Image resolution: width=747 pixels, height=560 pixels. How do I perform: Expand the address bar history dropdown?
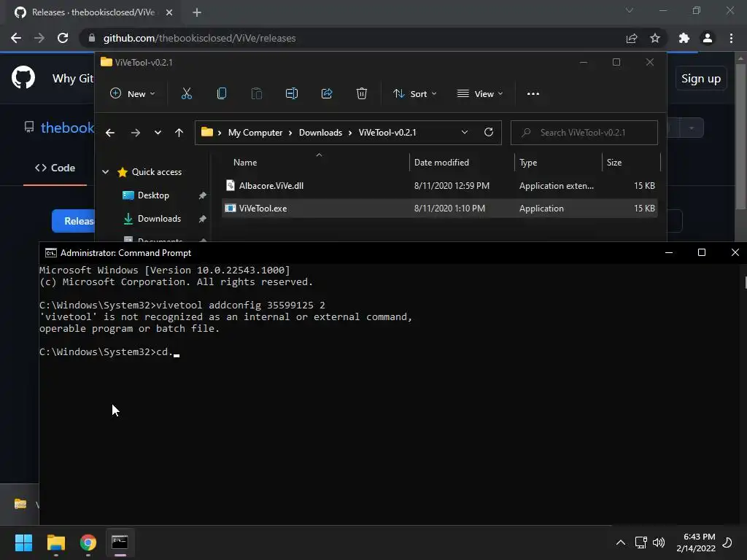click(465, 133)
